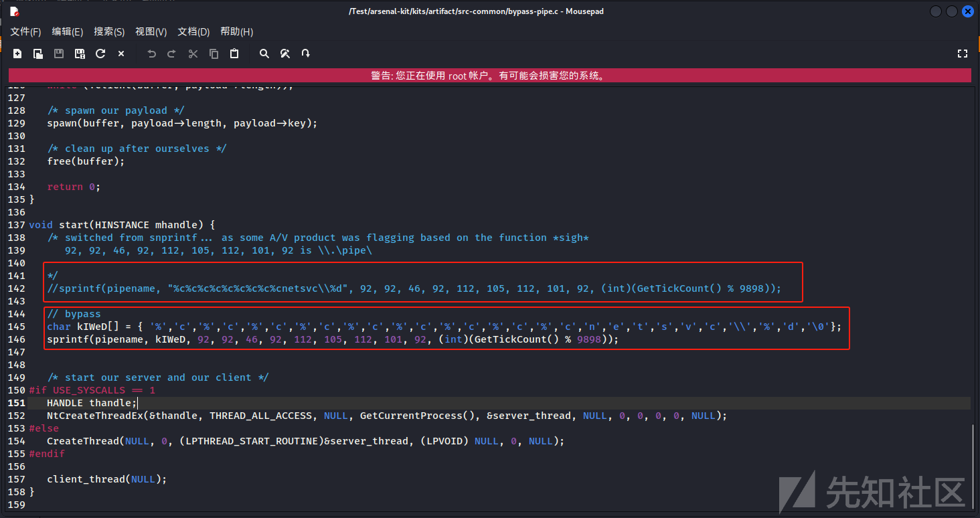Click '/* start our server and our client */'
980x518 pixels.
pyautogui.click(x=158, y=377)
